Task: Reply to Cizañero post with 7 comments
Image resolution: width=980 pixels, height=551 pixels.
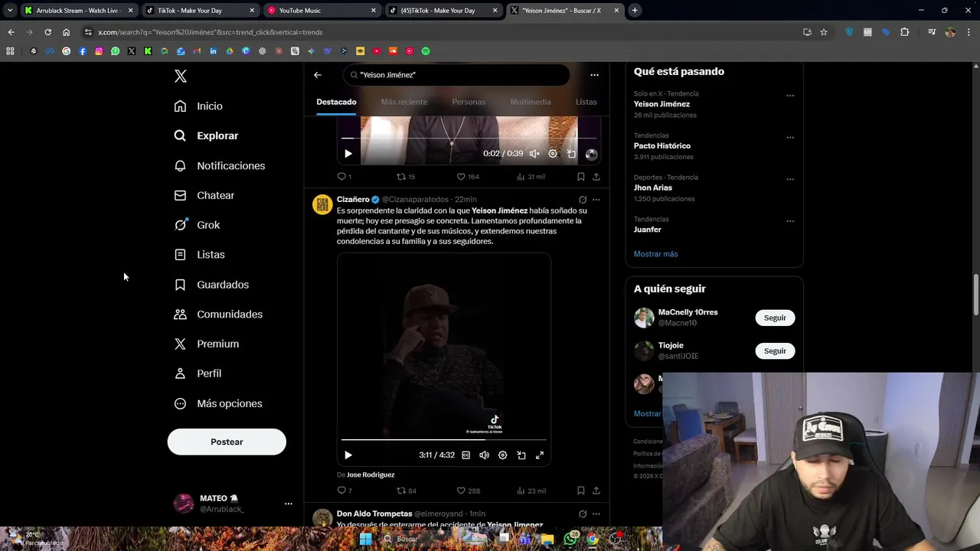Action: (345, 491)
